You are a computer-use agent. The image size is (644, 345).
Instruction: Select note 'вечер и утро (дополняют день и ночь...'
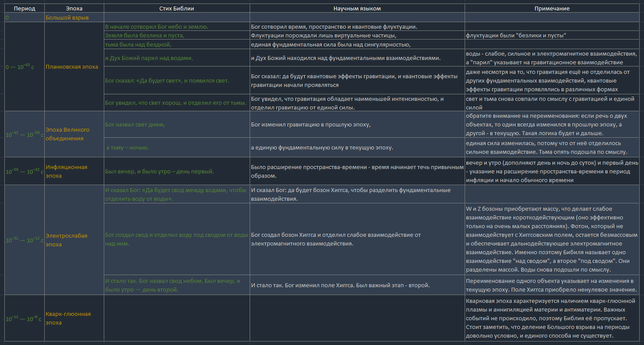(552, 171)
